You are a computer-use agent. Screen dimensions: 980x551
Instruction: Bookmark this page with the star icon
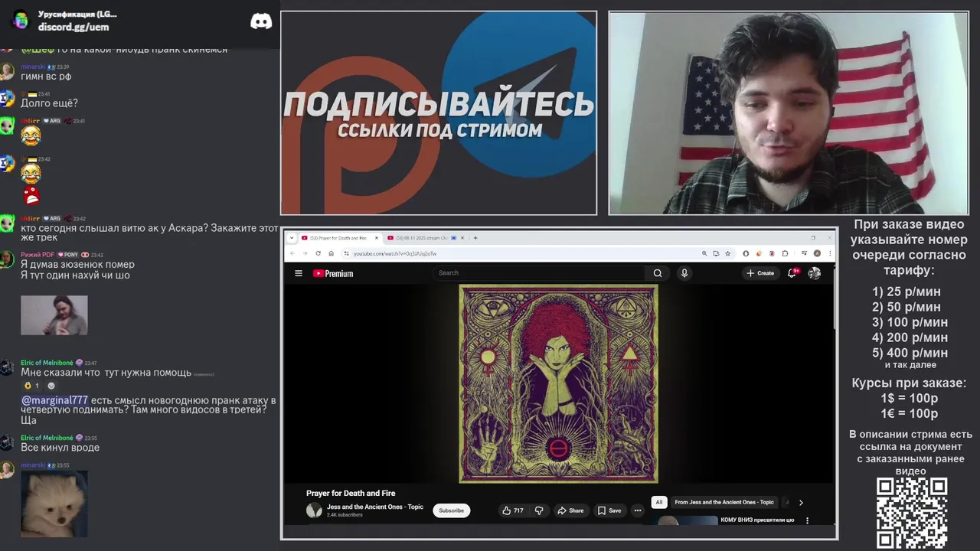click(727, 253)
